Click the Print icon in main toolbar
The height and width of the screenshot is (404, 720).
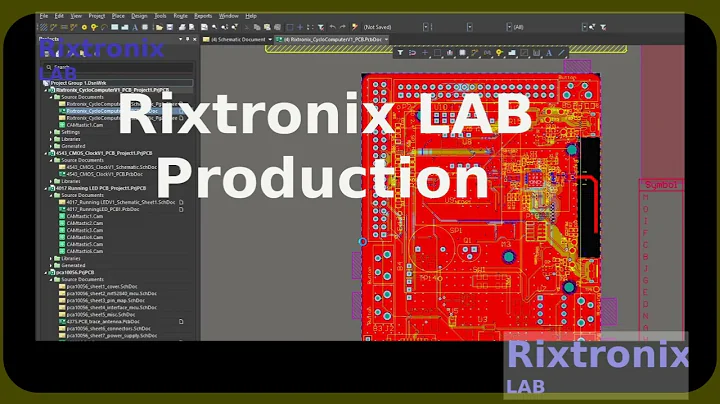coord(182,27)
